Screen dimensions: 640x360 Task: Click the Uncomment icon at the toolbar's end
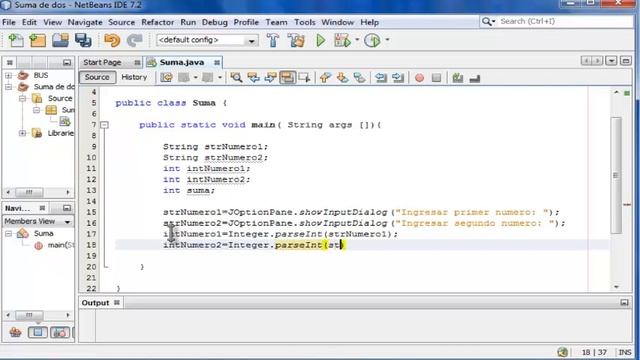[474, 78]
